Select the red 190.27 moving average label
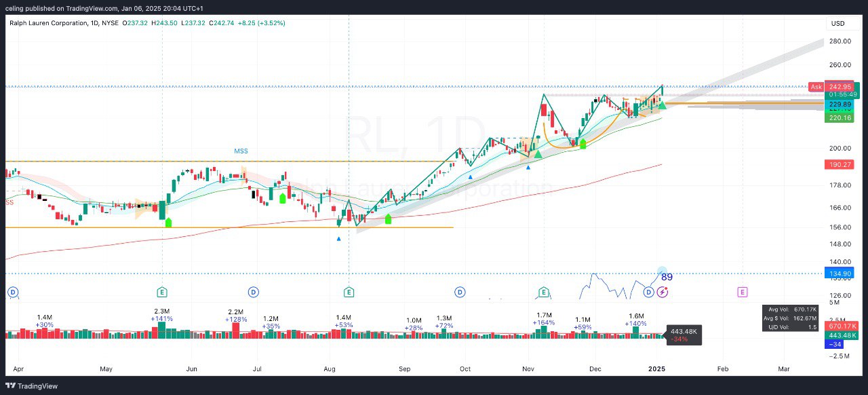The image size is (868, 395). tap(839, 165)
